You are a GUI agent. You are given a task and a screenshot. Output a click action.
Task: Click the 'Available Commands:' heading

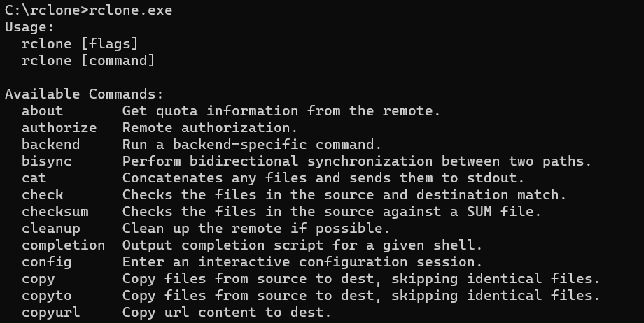[84, 94]
